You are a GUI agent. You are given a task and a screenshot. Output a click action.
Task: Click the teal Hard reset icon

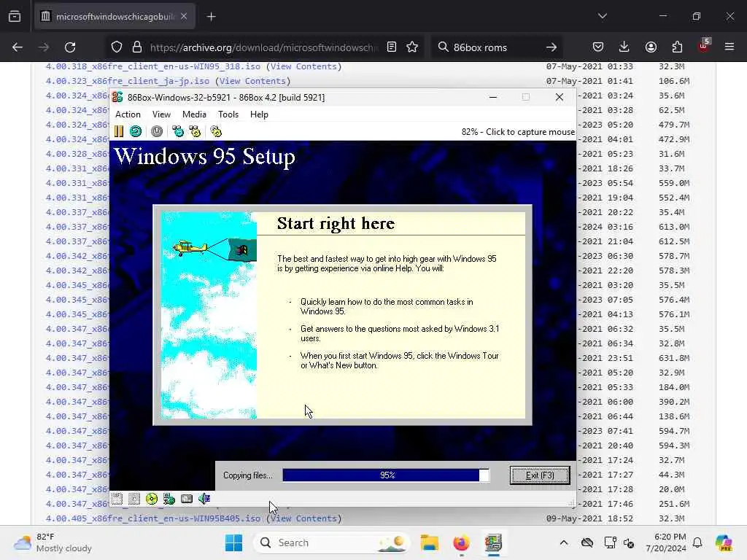[x=136, y=131]
